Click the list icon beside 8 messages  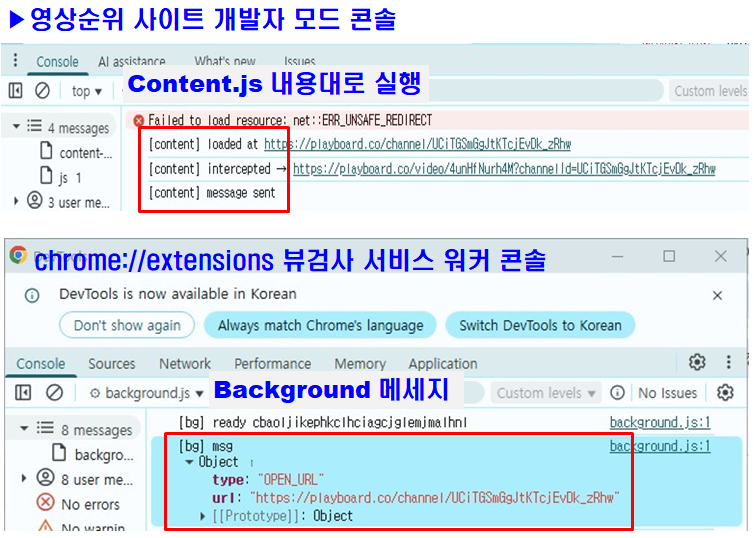click(x=45, y=428)
